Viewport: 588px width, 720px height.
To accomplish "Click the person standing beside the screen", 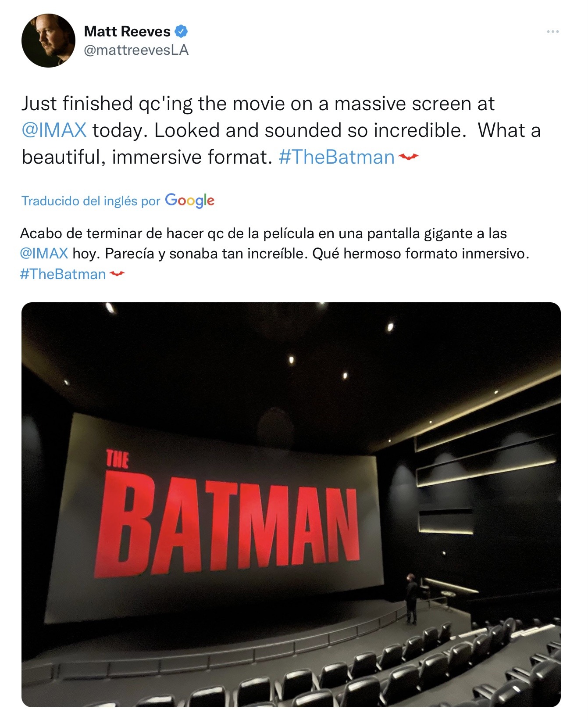I will (x=411, y=598).
